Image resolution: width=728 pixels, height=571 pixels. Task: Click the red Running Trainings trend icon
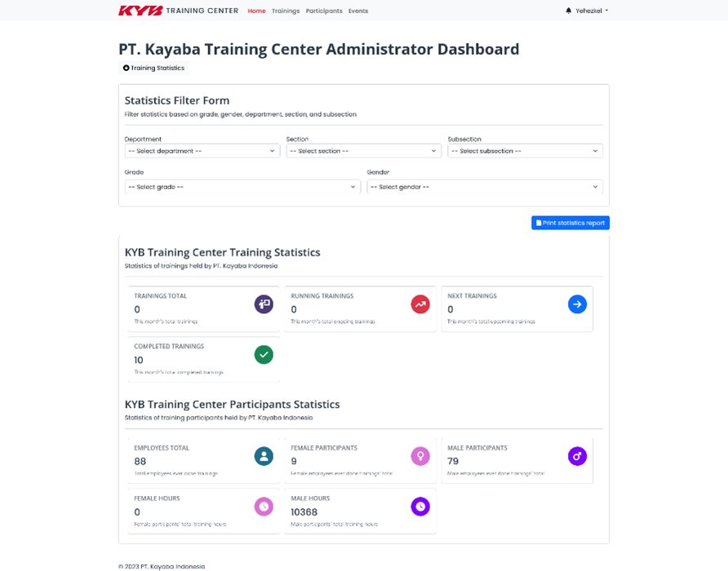coord(419,304)
